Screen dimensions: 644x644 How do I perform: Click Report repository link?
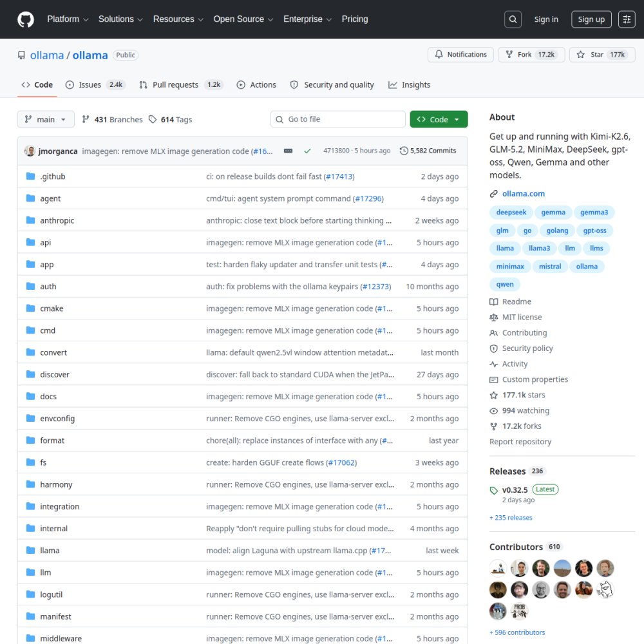coord(520,442)
